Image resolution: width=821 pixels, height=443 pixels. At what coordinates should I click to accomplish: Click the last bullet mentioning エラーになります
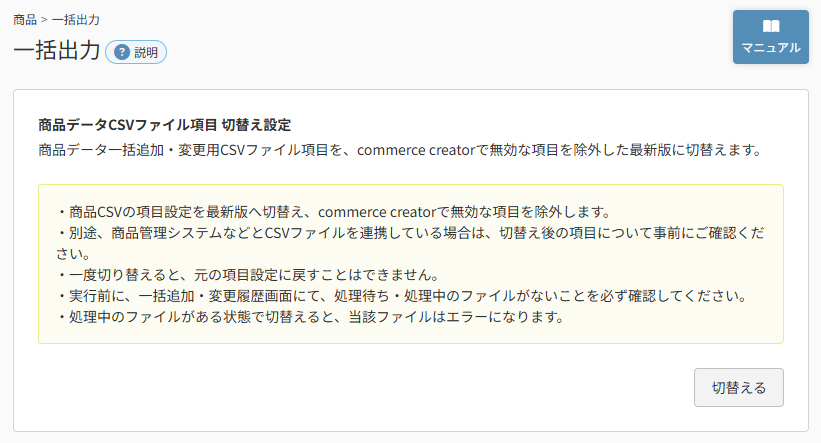[311, 317]
